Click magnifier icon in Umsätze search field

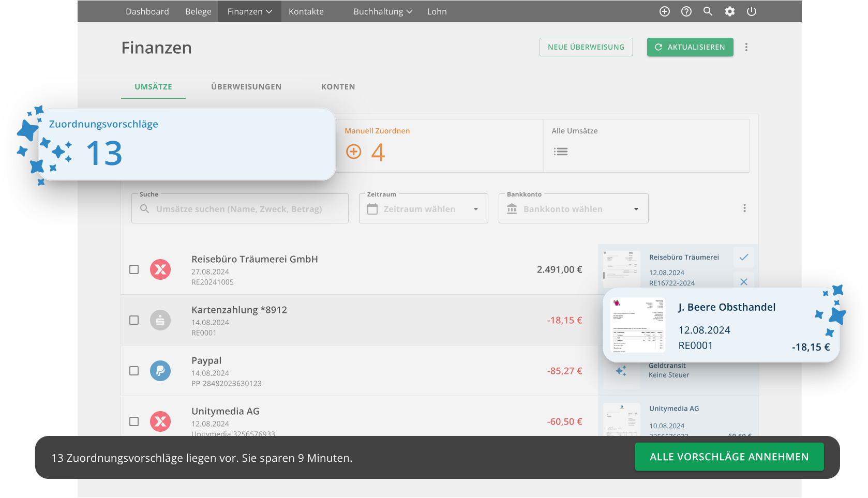point(145,208)
